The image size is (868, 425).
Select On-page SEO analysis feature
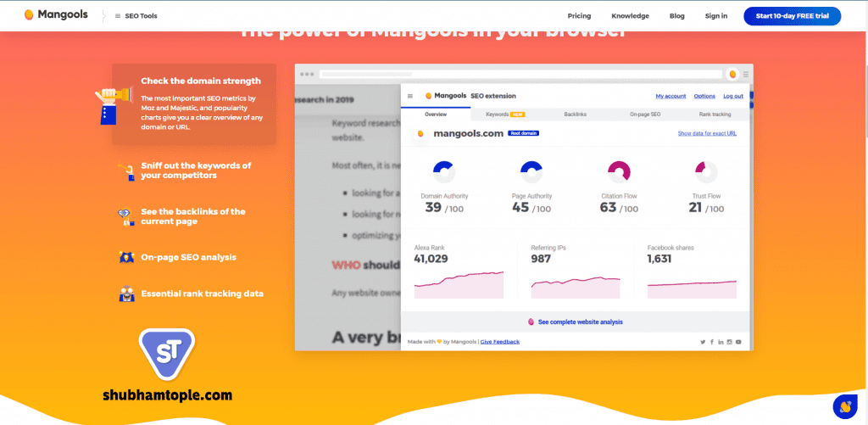tap(188, 257)
